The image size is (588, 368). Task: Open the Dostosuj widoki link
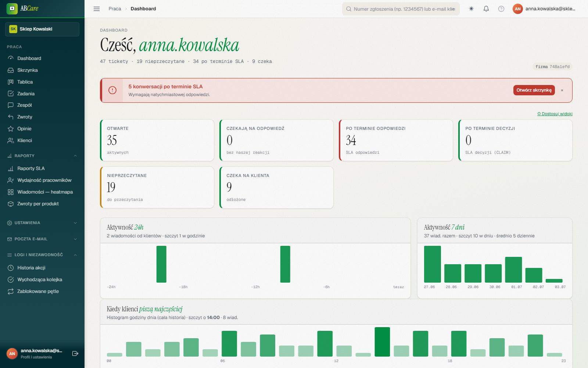[x=555, y=114]
